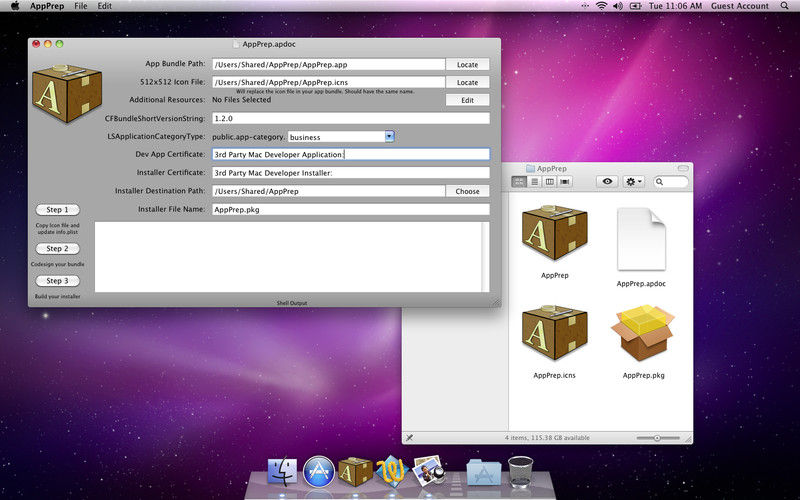Image resolution: width=800 pixels, height=500 pixels.
Task: Check the battery status icon
Action: point(636,6)
